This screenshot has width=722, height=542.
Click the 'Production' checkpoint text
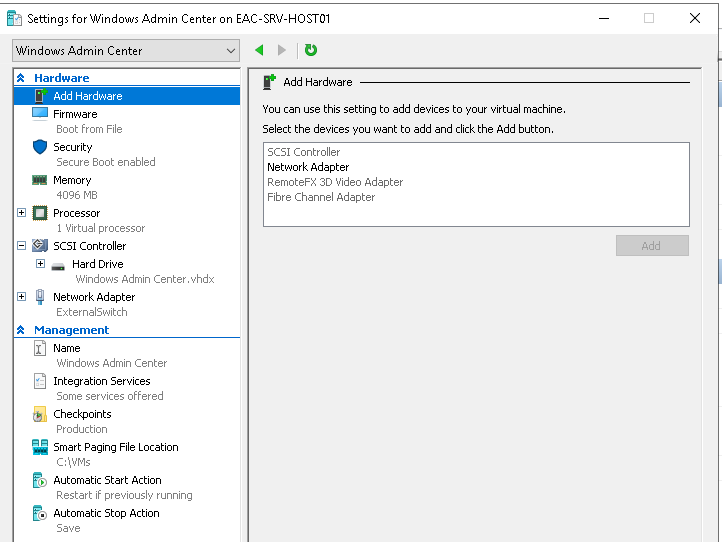click(x=82, y=429)
